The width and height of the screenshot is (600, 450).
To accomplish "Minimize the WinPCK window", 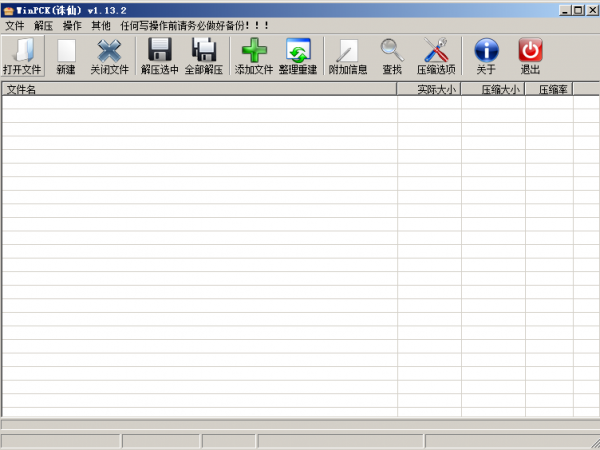I will pos(565,10).
